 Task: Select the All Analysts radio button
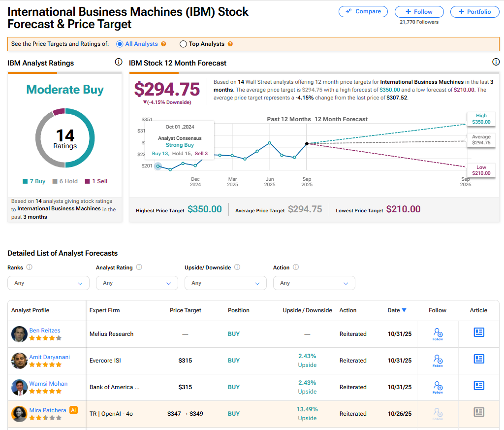click(120, 44)
